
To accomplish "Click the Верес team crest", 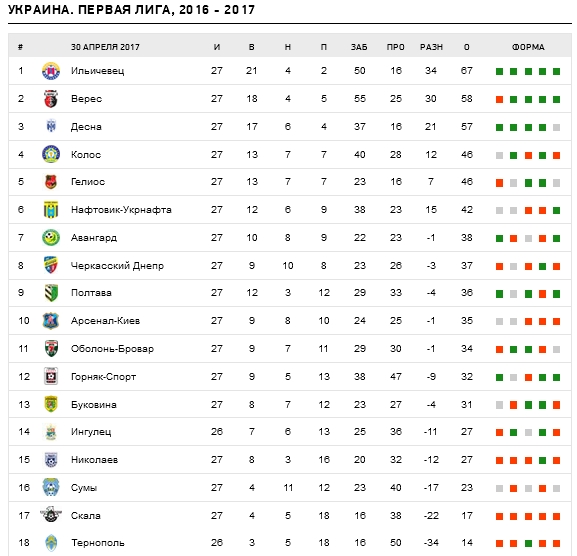I will 51,99.
